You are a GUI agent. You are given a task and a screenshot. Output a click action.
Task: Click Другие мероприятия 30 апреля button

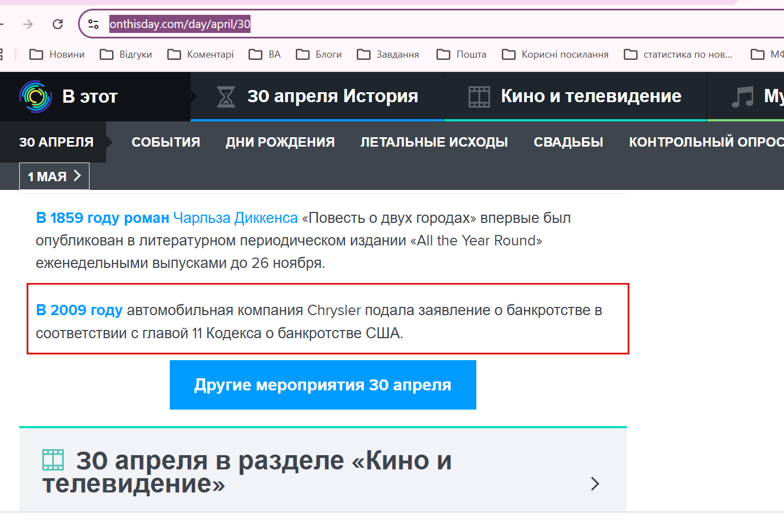point(323,385)
